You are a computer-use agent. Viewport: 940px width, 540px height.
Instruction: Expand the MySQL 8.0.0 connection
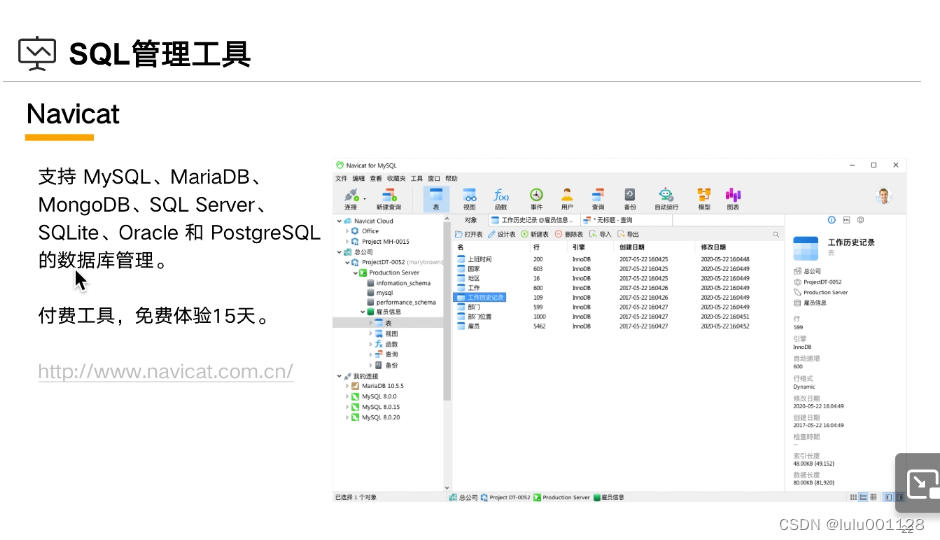(347, 397)
